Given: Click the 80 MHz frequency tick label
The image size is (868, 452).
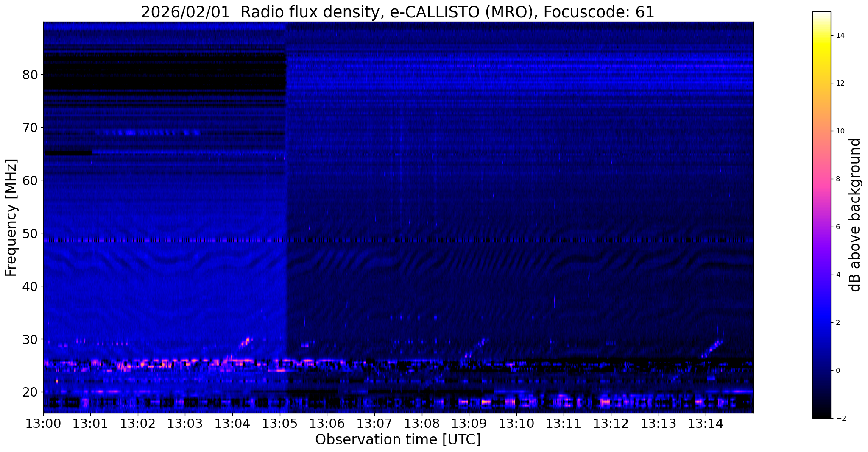Looking at the screenshot, I should point(30,75).
